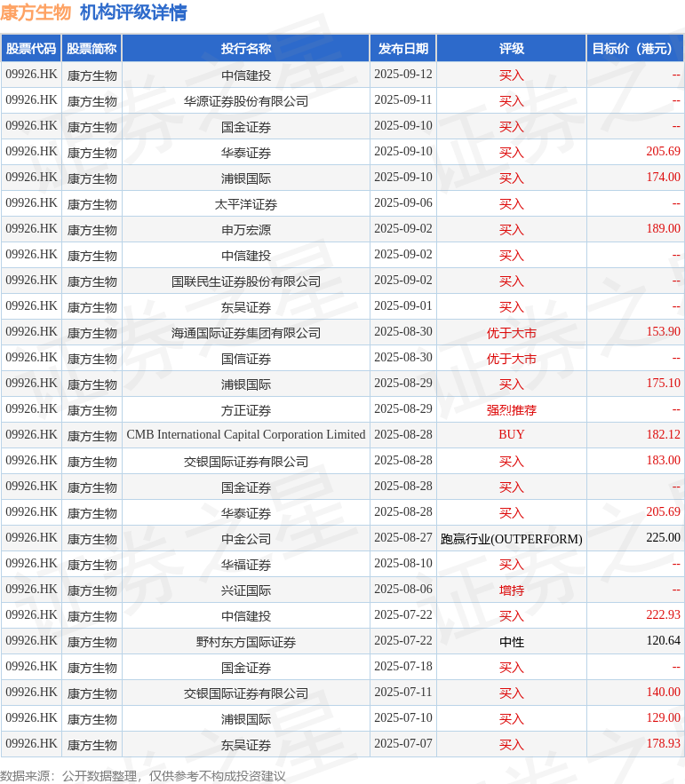Click target price 178.93
Image resolution: width=685 pixels, height=784 pixels.
(663, 743)
